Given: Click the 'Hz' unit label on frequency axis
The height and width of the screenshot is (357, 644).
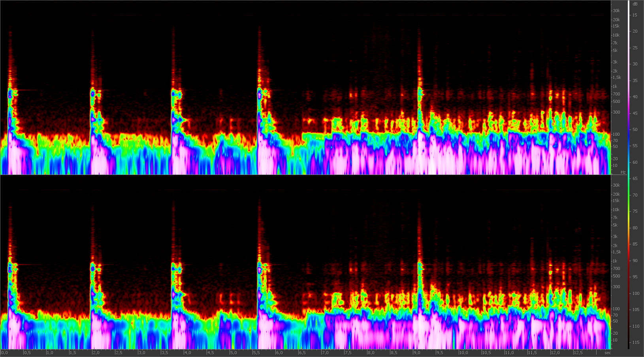Looking at the screenshot, I should click(623, 172).
